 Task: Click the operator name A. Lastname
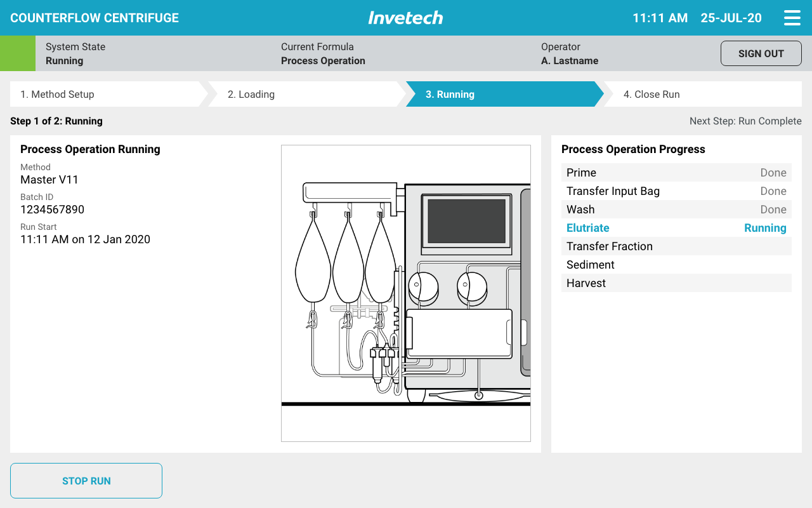(x=570, y=61)
